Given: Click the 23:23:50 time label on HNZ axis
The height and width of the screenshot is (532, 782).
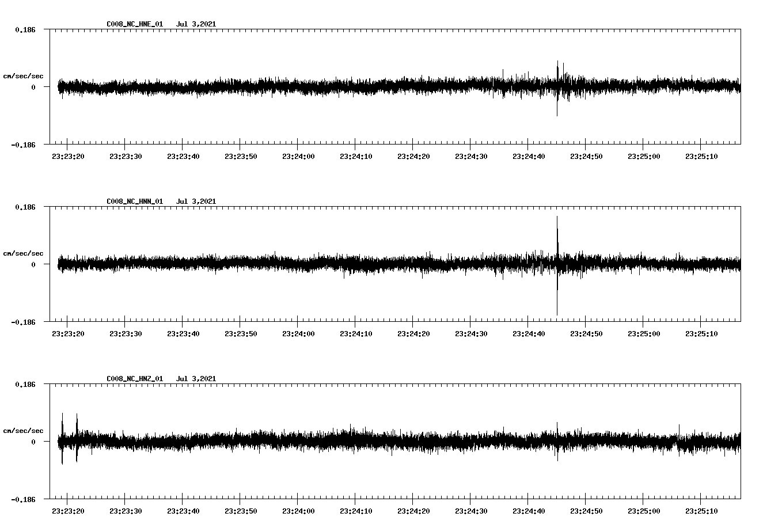Looking at the screenshot, I should pyautogui.click(x=241, y=511).
